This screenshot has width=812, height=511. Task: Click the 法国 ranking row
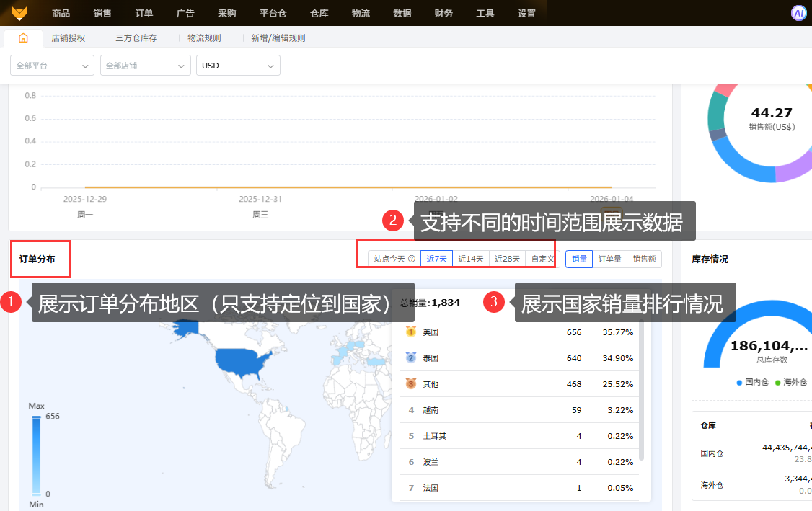click(519, 487)
